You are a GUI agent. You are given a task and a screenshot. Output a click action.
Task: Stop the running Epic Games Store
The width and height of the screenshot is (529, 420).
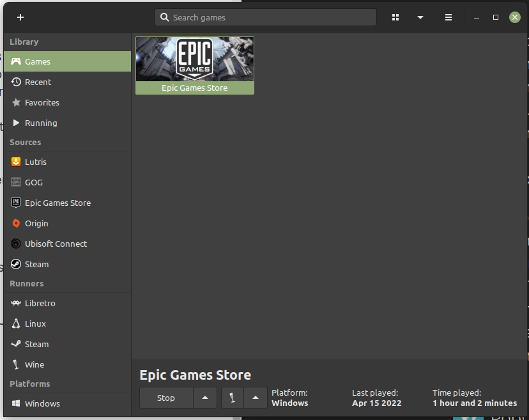[166, 398]
